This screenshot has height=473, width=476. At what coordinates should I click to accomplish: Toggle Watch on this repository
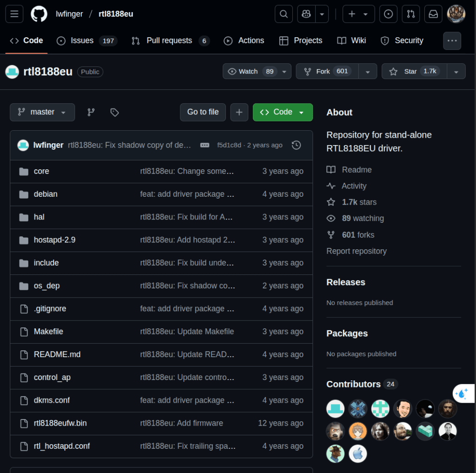(x=251, y=71)
